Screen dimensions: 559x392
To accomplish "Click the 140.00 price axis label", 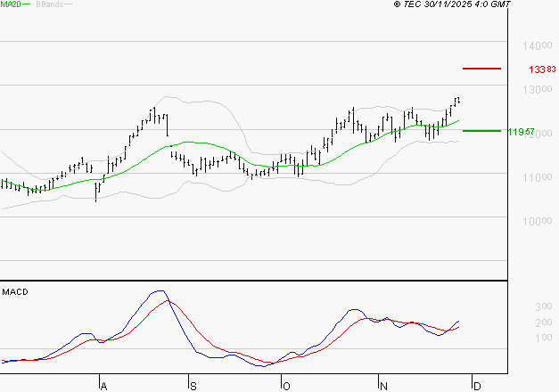I will 538,45.
